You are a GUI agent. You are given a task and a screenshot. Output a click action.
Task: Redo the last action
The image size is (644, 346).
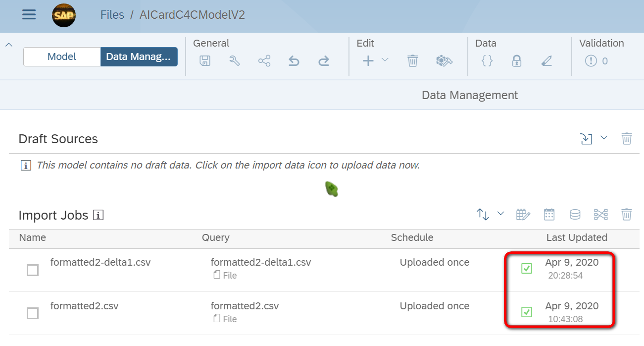324,61
